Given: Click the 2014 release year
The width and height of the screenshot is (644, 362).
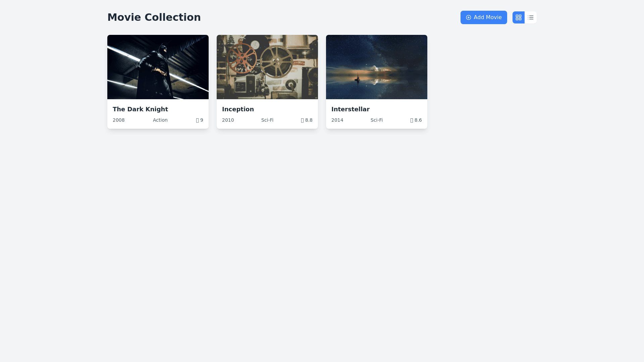Looking at the screenshot, I should tap(337, 120).
